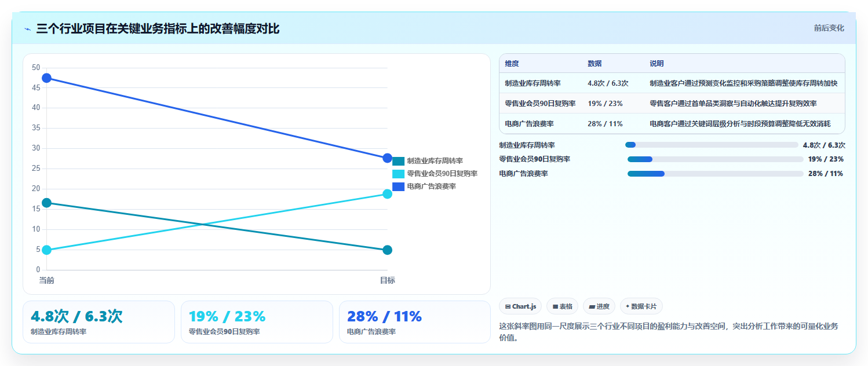Click 零售业会员90日复购率 legend label text
This screenshot has height=366, width=868.
point(442,174)
